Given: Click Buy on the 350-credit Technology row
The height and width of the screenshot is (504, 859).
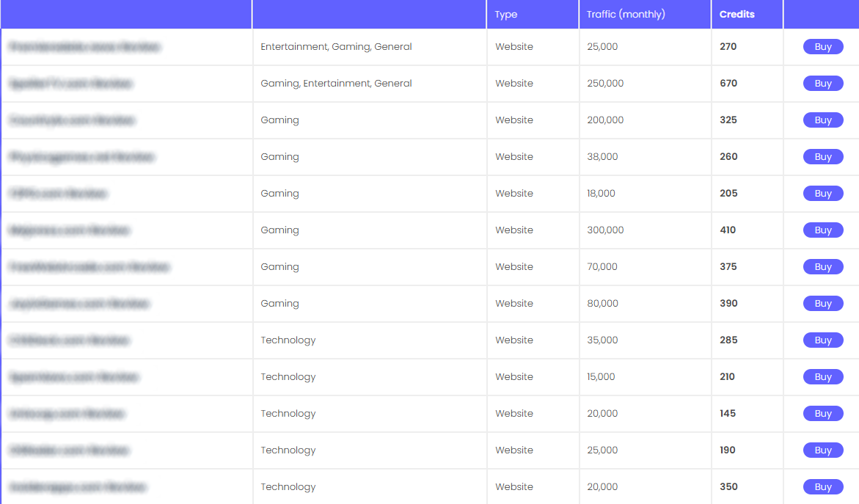Looking at the screenshot, I should pos(823,487).
